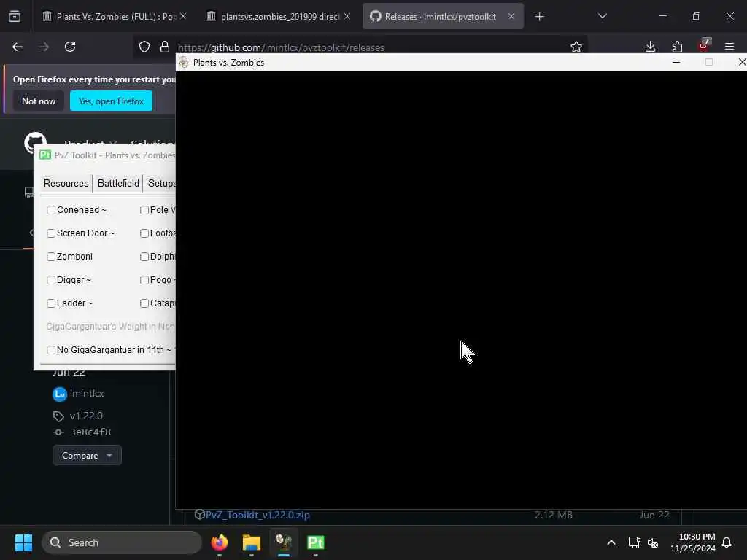Check the Pole Vaulting checkbox
This screenshot has height=560, width=747.
[144, 210]
